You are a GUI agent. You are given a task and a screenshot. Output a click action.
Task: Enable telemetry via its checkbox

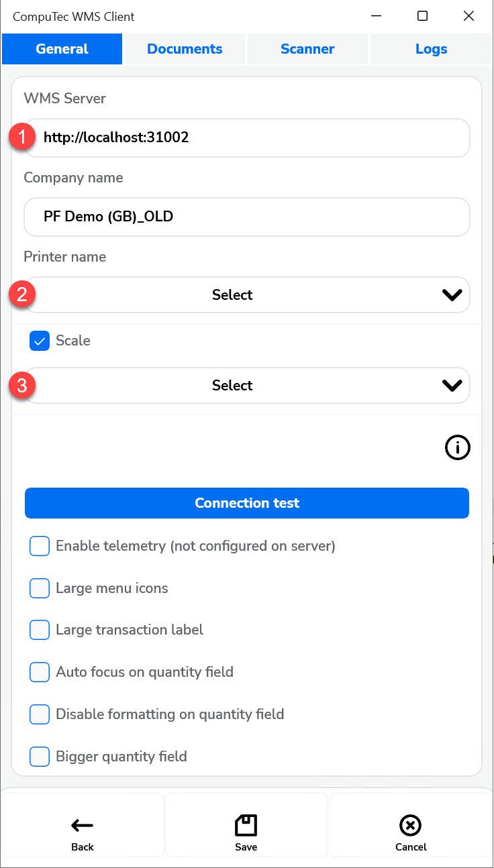pos(39,546)
